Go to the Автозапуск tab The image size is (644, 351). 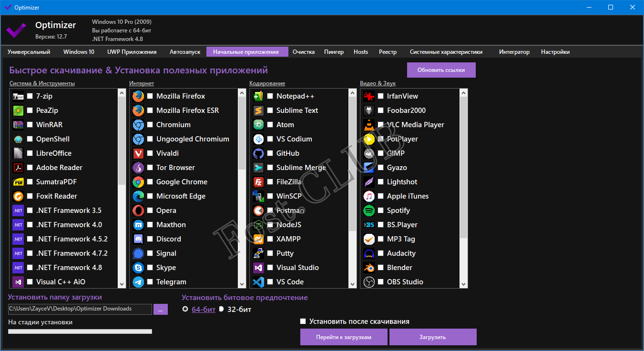click(185, 52)
